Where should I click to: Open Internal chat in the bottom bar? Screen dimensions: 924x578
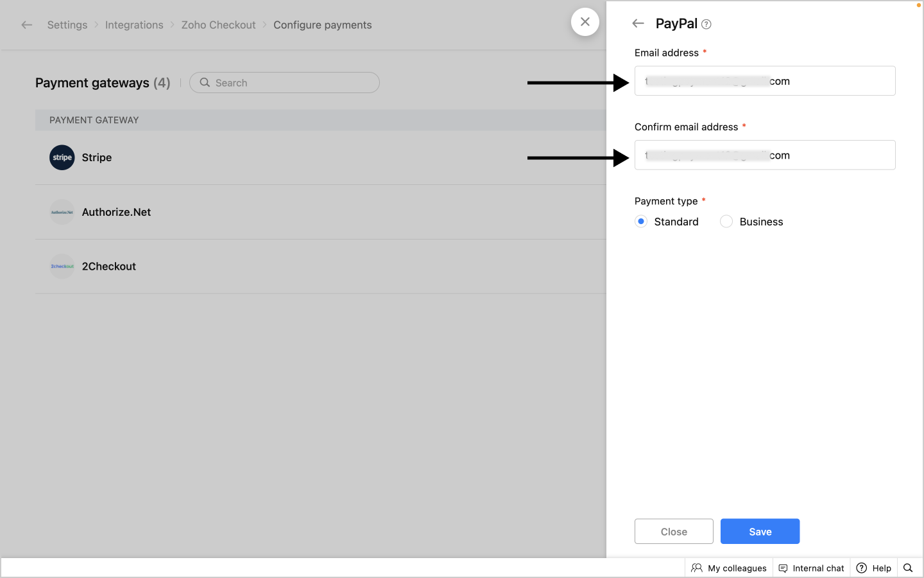(x=812, y=568)
